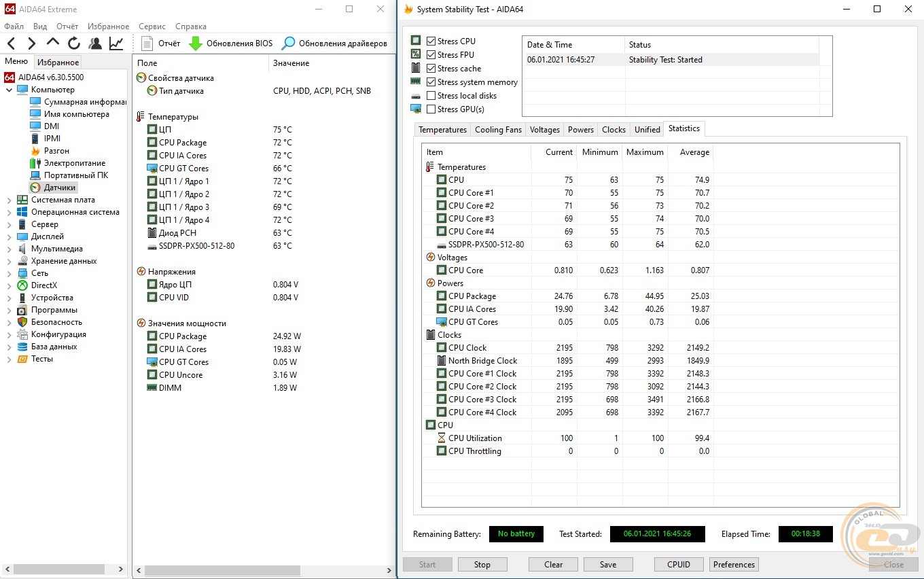Click the CPUID button
This screenshot has height=579, width=924.
678,564
